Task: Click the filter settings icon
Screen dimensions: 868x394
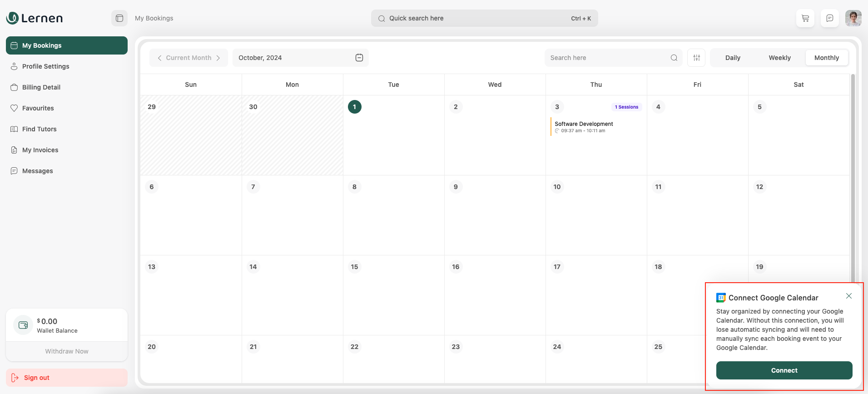Action: tap(696, 58)
